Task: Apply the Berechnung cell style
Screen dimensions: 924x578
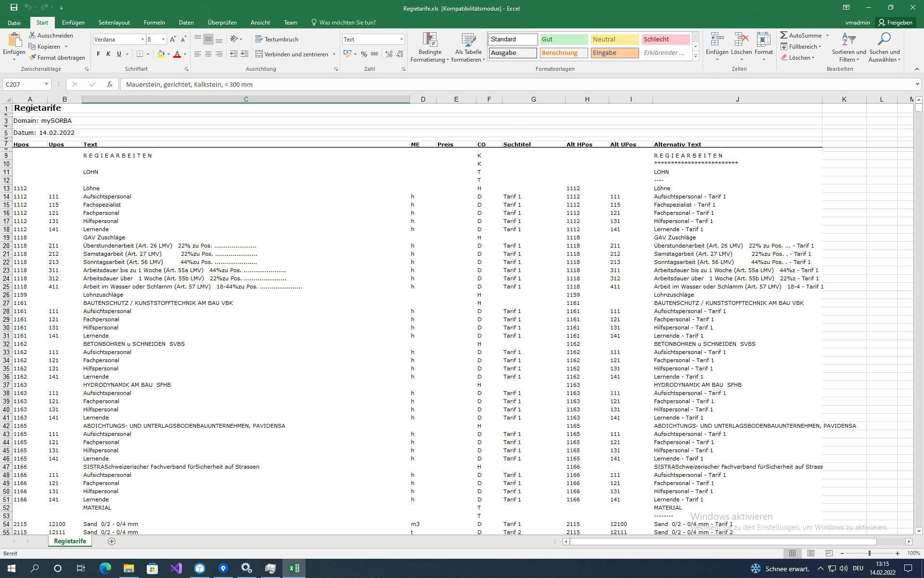Action: coord(564,53)
